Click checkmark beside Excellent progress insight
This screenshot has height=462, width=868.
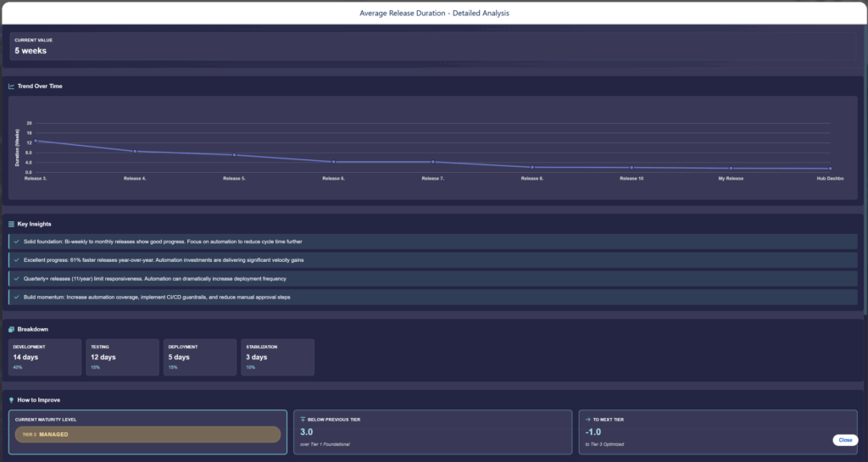click(x=17, y=260)
